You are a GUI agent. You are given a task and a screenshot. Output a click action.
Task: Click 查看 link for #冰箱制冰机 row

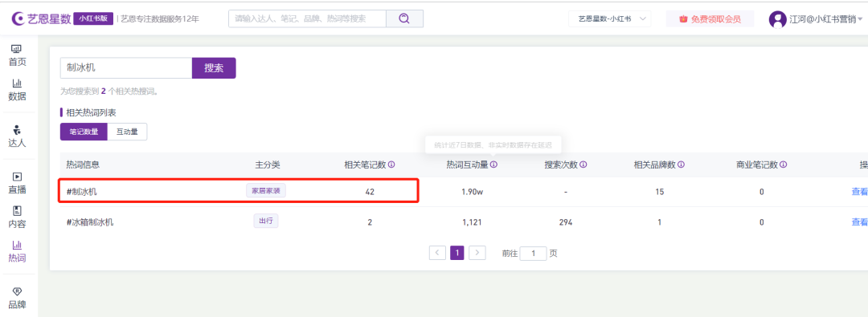coord(859,221)
